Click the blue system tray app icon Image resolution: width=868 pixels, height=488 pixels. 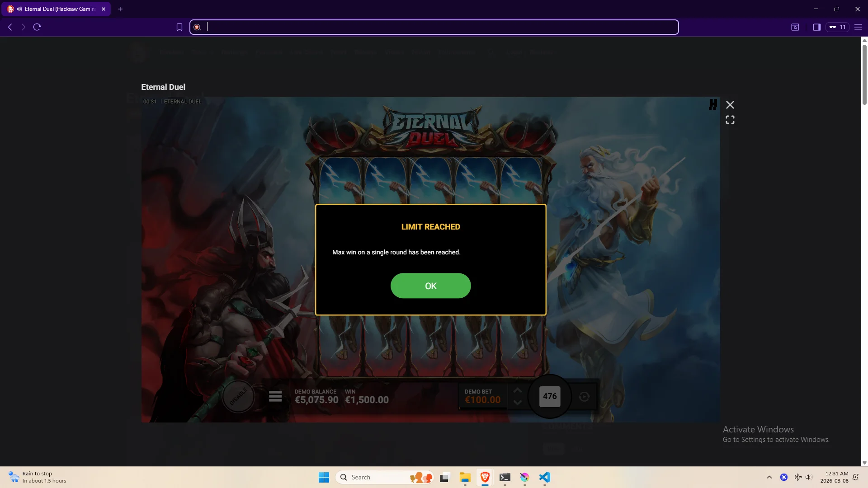784,477
